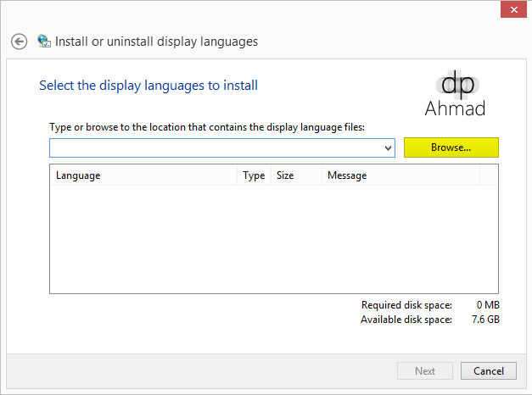This screenshot has width=532, height=395.
Task: Click the globe icon beside the wizard title
Action: tap(44, 42)
